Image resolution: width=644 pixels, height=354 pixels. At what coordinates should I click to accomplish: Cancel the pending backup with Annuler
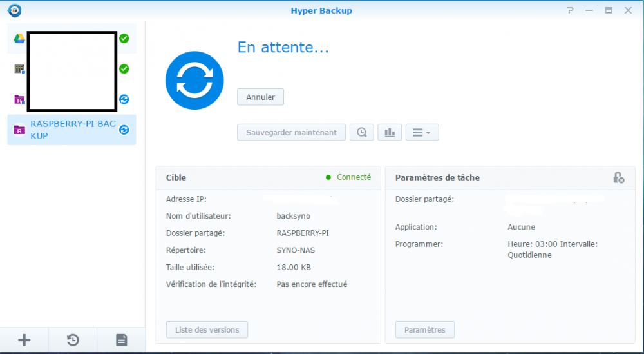coord(260,97)
